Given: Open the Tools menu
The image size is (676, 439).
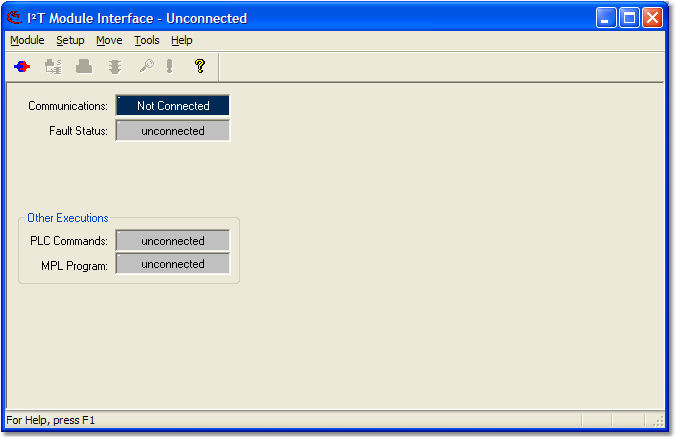Looking at the screenshot, I should [147, 41].
